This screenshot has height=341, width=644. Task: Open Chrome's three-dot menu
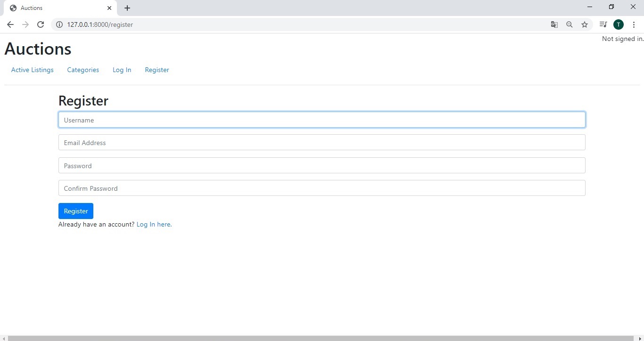click(x=634, y=24)
